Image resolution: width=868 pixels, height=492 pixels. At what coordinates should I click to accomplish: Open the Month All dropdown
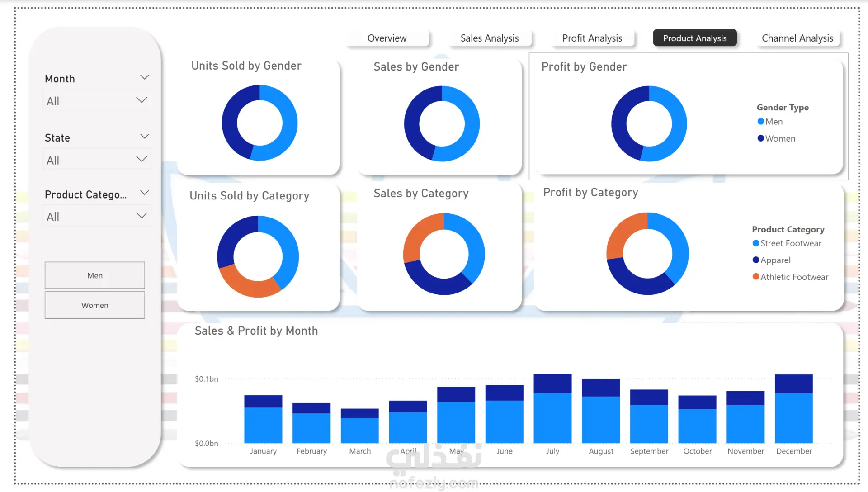point(97,101)
